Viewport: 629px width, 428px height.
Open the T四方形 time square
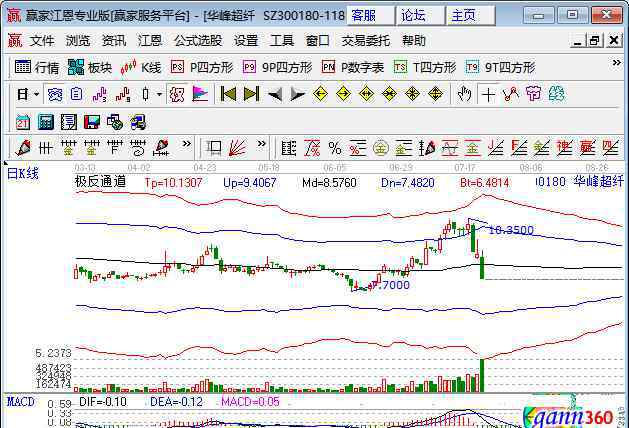pyautogui.click(x=424, y=67)
